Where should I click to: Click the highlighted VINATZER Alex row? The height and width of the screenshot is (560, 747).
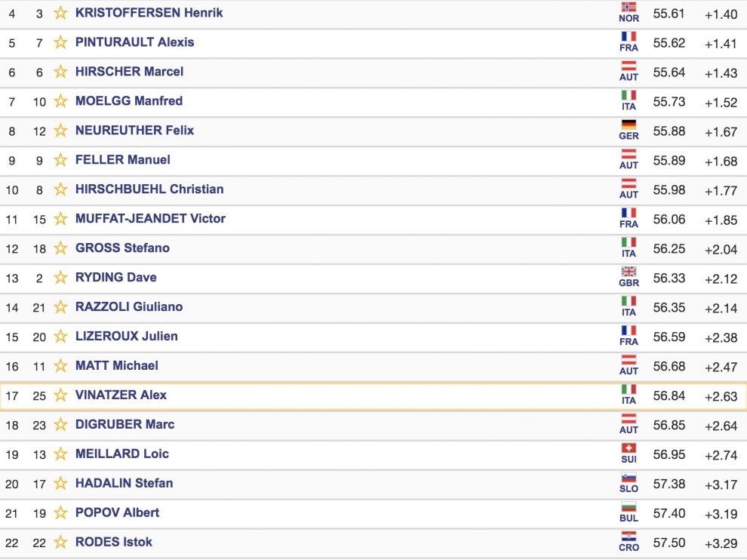pos(373,396)
